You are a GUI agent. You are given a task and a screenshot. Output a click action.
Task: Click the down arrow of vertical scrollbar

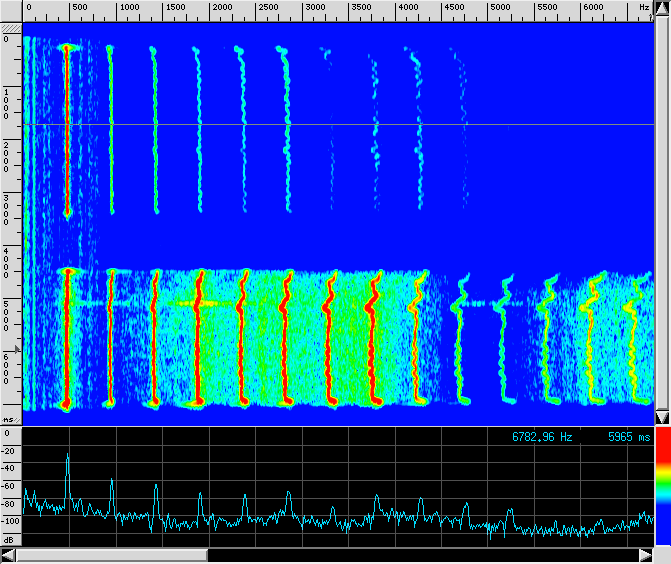click(x=661, y=417)
